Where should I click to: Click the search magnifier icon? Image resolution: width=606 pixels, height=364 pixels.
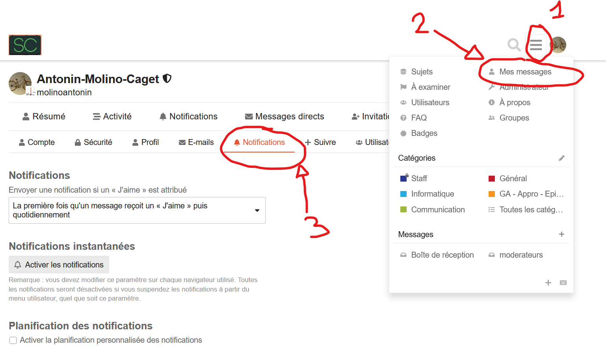click(x=514, y=45)
